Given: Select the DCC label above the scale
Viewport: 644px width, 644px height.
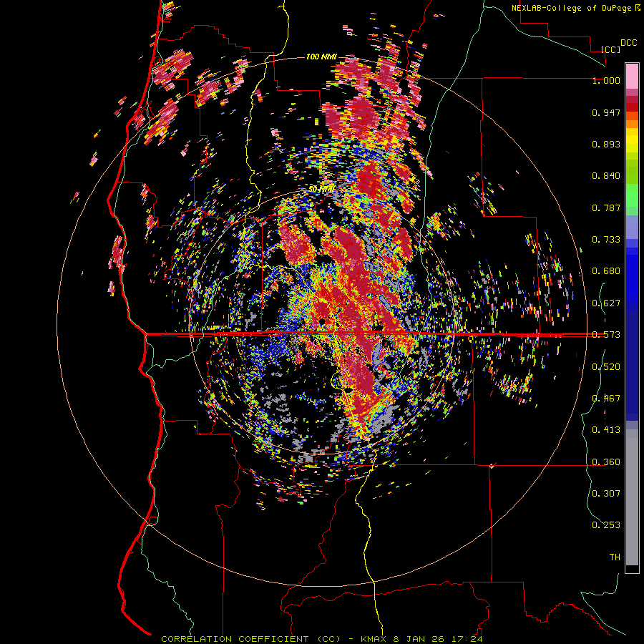Looking at the screenshot, I should 628,43.
